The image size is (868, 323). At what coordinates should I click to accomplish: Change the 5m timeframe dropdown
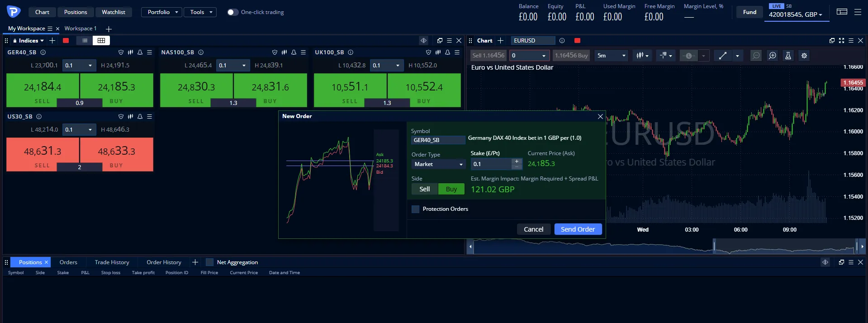tap(612, 56)
